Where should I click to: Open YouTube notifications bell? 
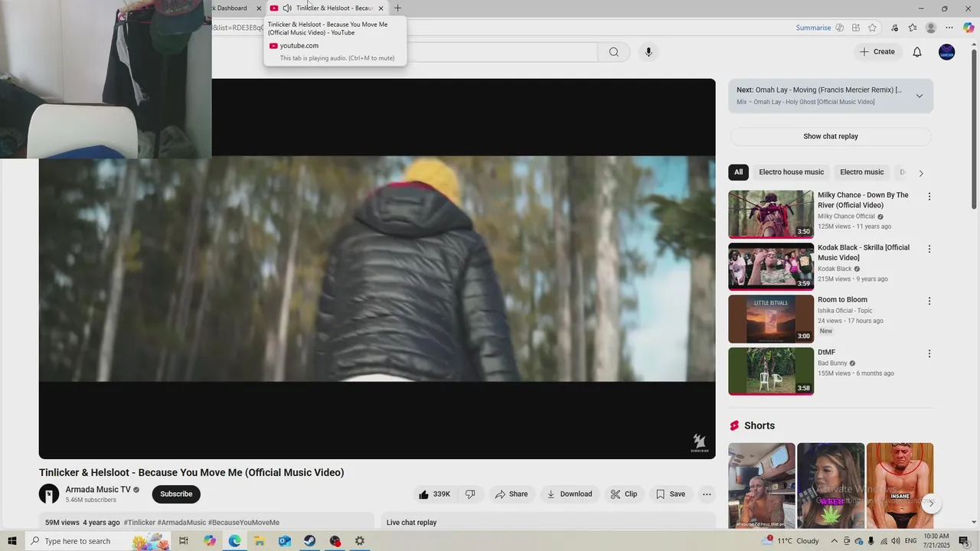tap(917, 52)
